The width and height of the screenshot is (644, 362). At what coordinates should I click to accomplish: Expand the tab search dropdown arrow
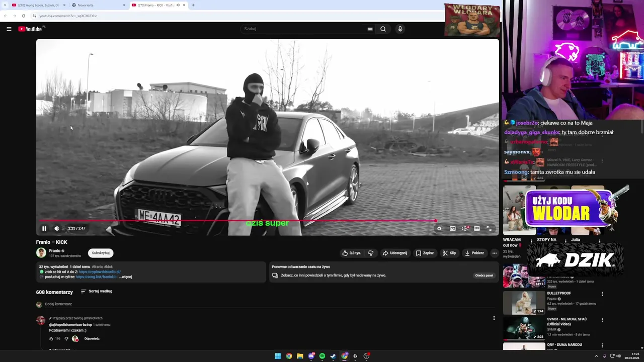click(x=5, y=5)
